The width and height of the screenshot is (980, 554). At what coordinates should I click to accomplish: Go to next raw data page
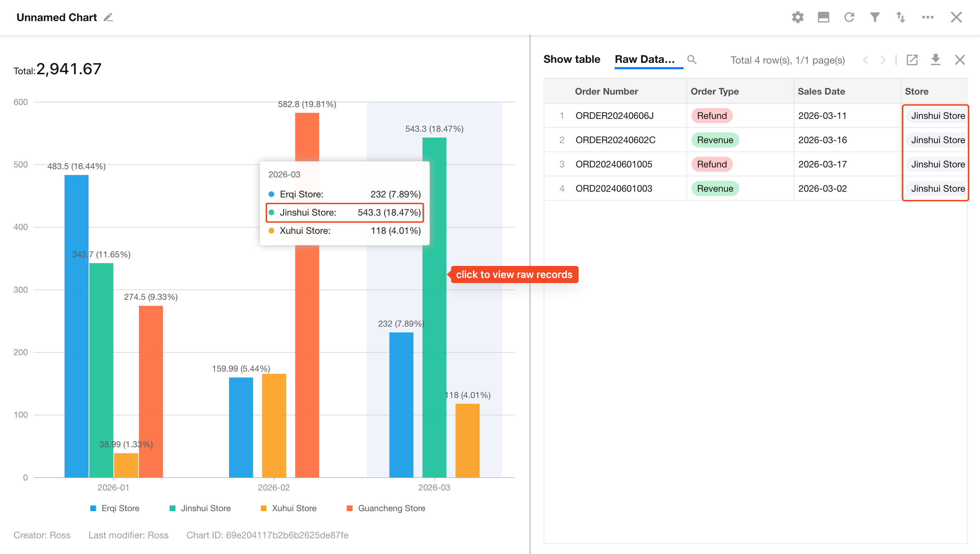click(x=882, y=60)
